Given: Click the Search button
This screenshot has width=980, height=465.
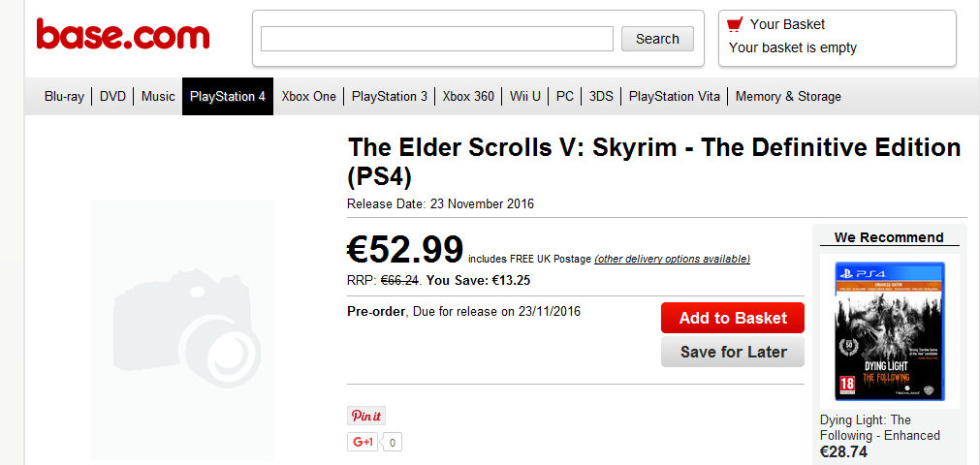Looking at the screenshot, I should pyautogui.click(x=657, y=39).
